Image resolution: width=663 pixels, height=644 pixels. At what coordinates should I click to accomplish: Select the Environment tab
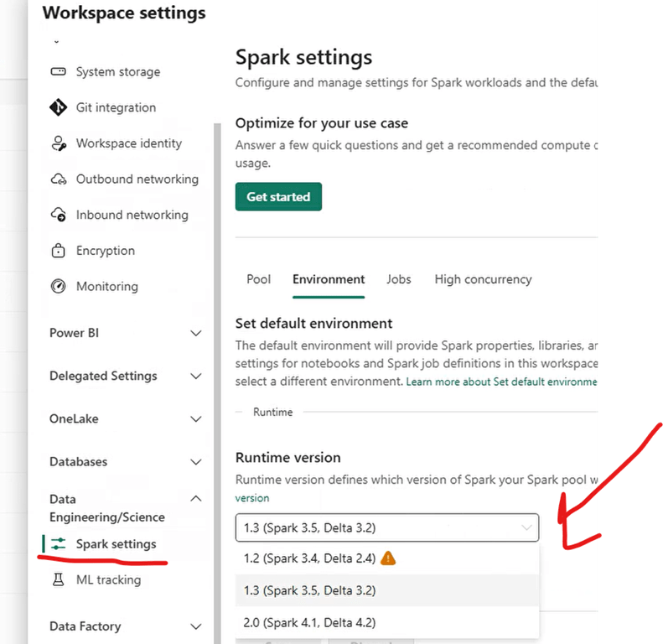[x=329, y=279]
